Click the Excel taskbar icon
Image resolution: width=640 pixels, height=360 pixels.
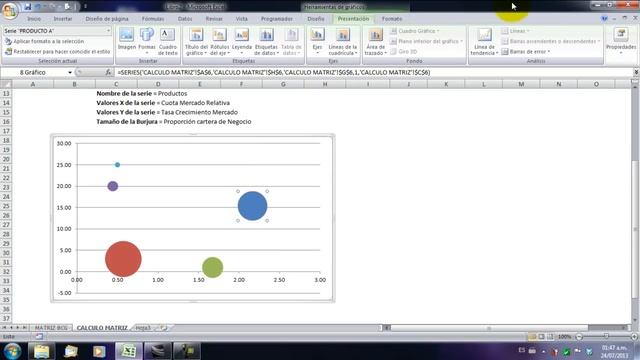coord(129,351)
